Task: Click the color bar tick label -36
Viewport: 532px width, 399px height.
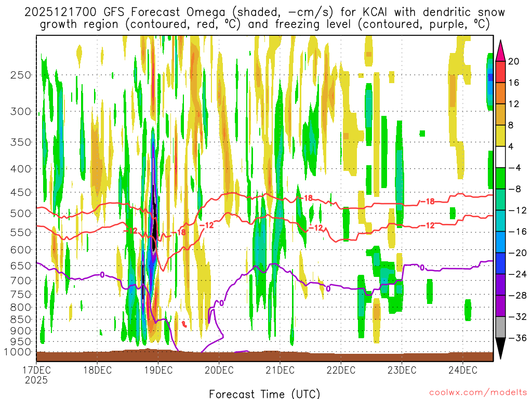Action: pos(517,338)
